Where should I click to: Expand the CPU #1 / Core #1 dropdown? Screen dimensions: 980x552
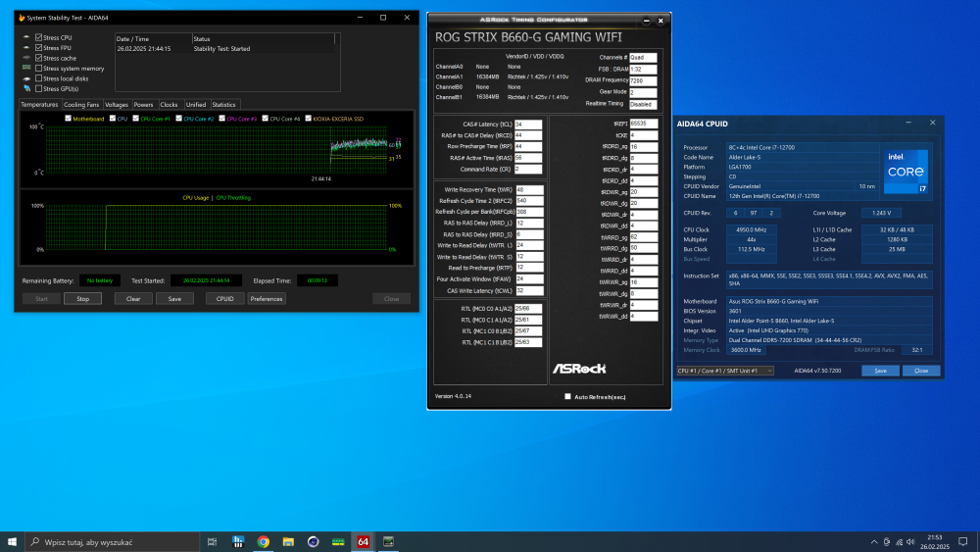pos(725,371)
